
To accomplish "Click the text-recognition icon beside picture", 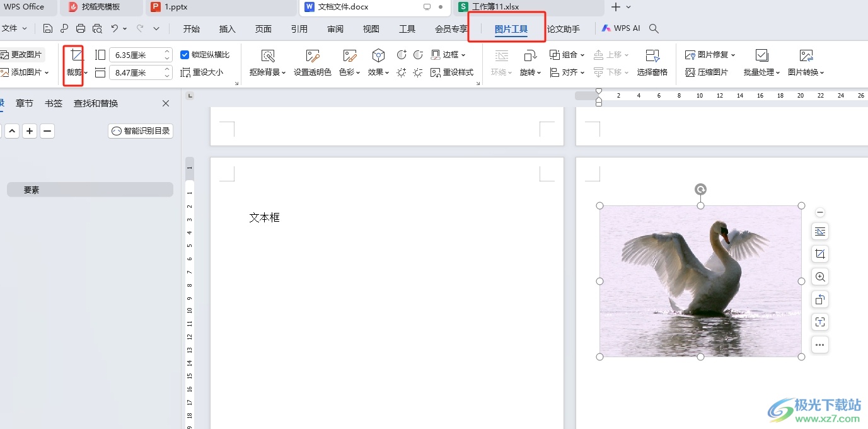I will click(819, 322).
